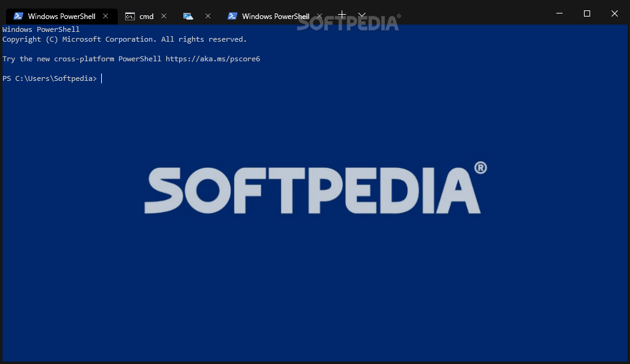630x364 pixels.
Task: Click the 'Copyright (C) Microsoft Corporation' line
Action: tap(125, 39)
